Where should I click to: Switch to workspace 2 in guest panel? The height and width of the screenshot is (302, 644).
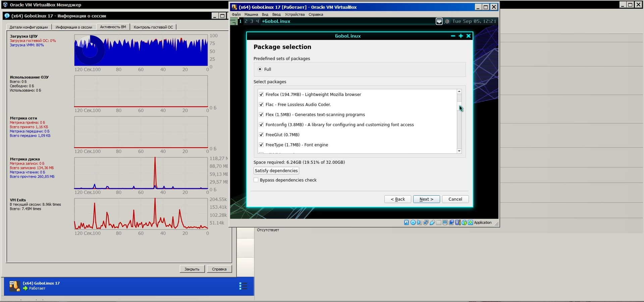(246, 21)
